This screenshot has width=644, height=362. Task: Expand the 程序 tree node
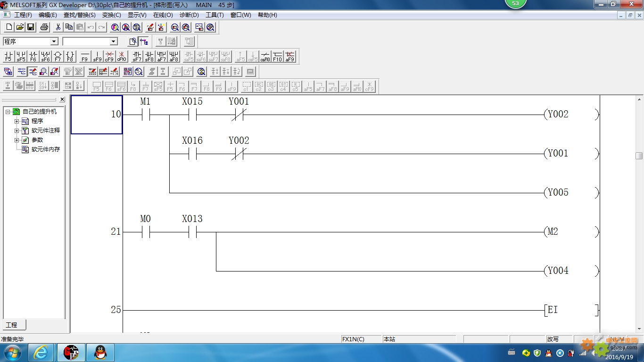coord(17,121)
